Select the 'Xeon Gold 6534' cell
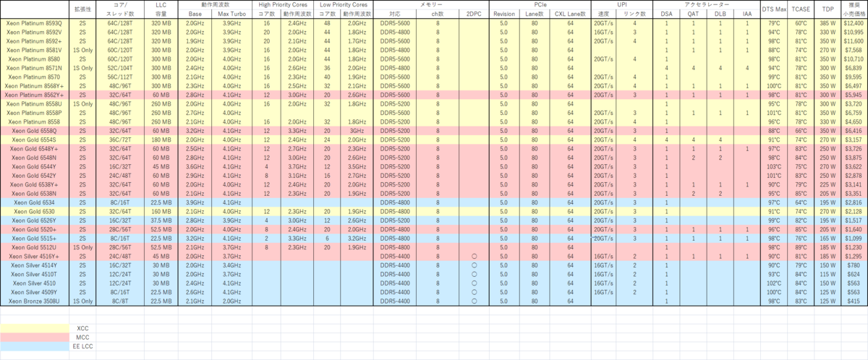The image size is (868, 360). pyautogui.click(x=34, y=202)
